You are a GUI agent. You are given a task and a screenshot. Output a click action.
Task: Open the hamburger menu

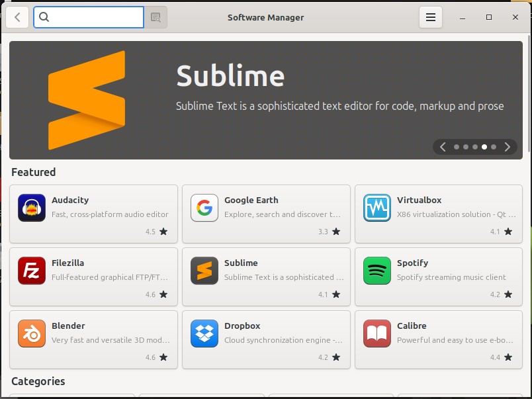click(x=430, y=17)
